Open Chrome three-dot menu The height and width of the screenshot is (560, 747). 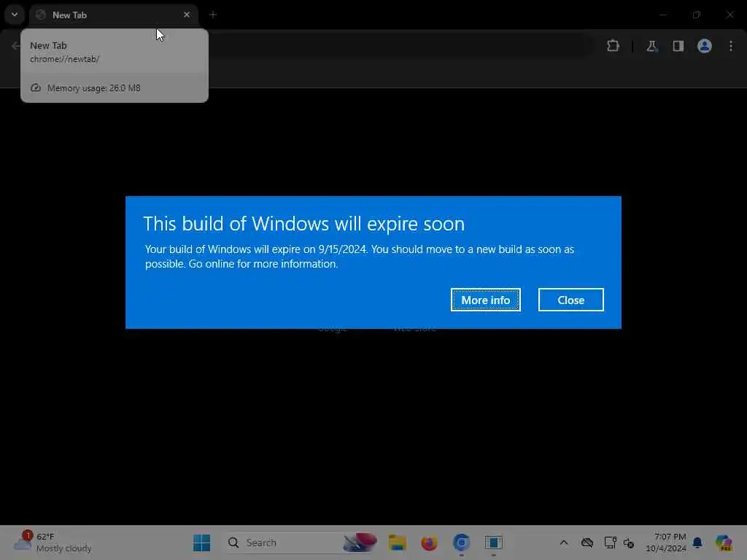click(x=731, y=46)
